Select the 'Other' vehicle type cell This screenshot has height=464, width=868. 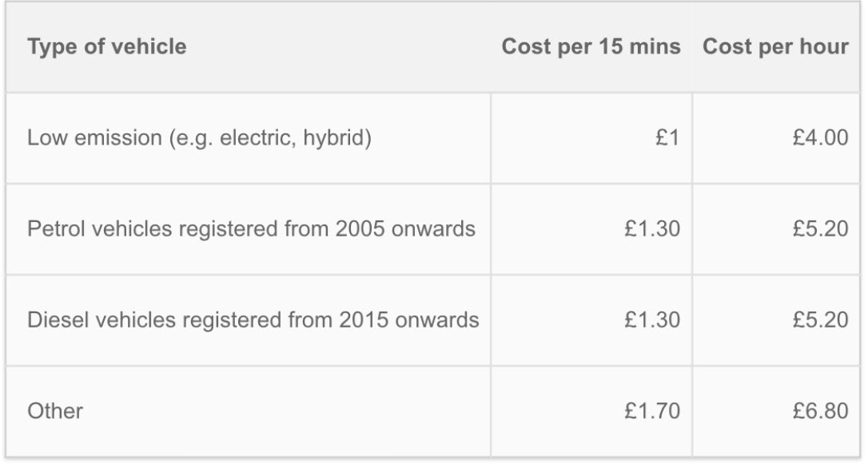55,411
